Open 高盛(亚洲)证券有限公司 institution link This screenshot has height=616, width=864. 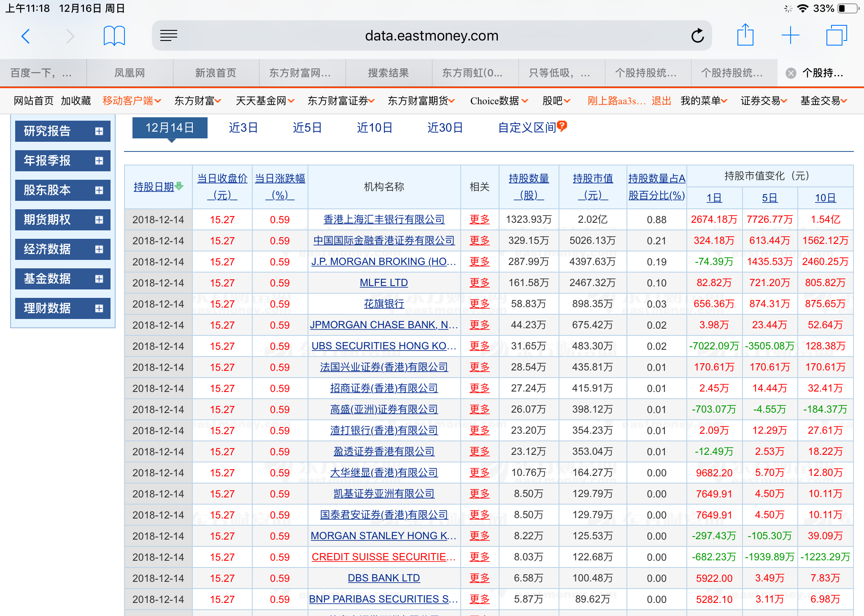[384, 409]
